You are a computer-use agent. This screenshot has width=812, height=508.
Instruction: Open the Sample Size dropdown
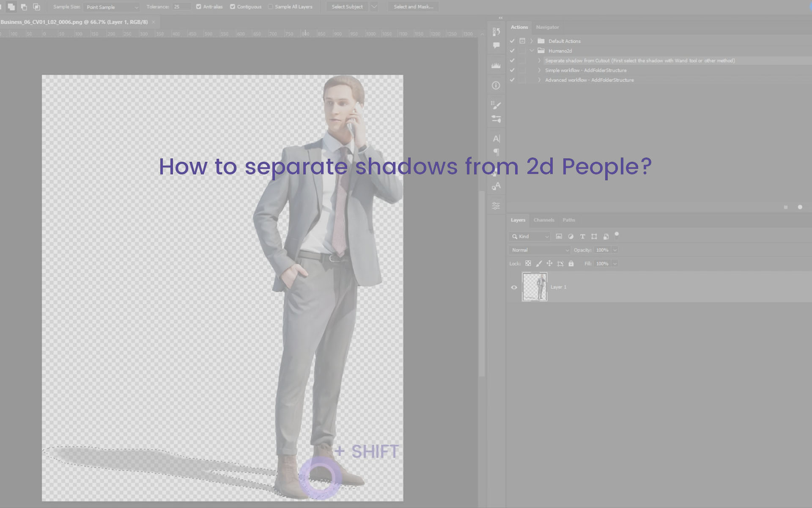tap(111, 7)
